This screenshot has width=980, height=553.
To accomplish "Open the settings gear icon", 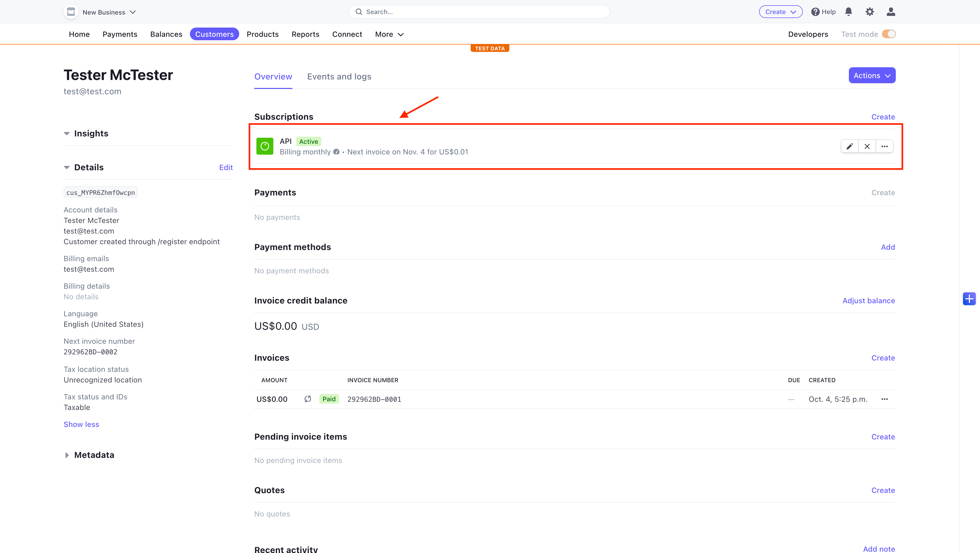I will (x=870, y=12).
